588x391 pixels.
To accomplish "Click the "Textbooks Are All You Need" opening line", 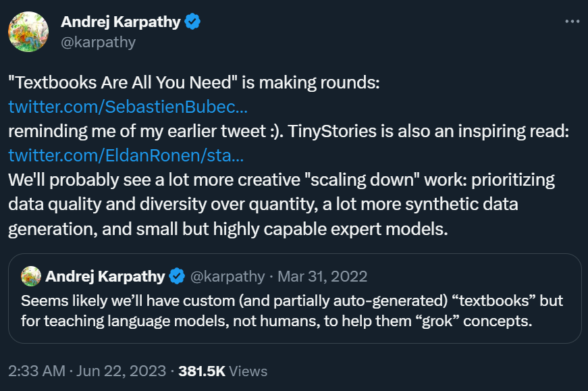I will click(194, 82).
